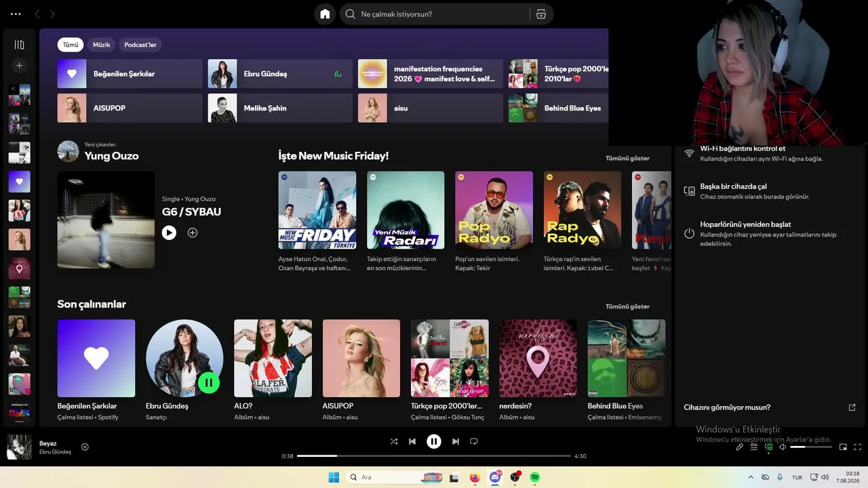
Task: Open the AISUPOP shortcut tile
Action: 130,108
